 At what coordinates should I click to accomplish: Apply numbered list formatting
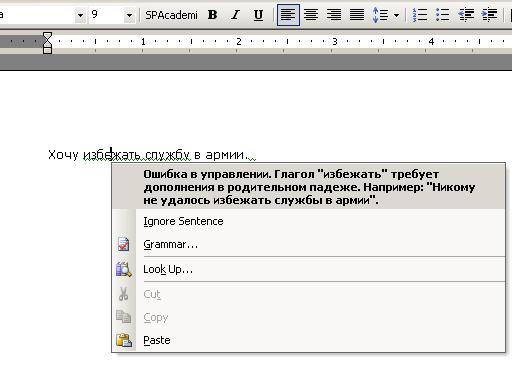click(x=420, y=15)
